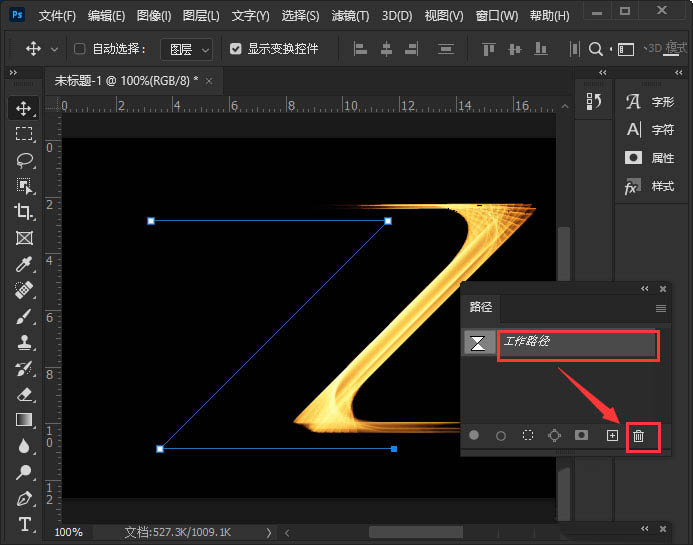Open Move tool preset picker arrow
The width and height of the screenshot is (693, 545).
point(54,49)
